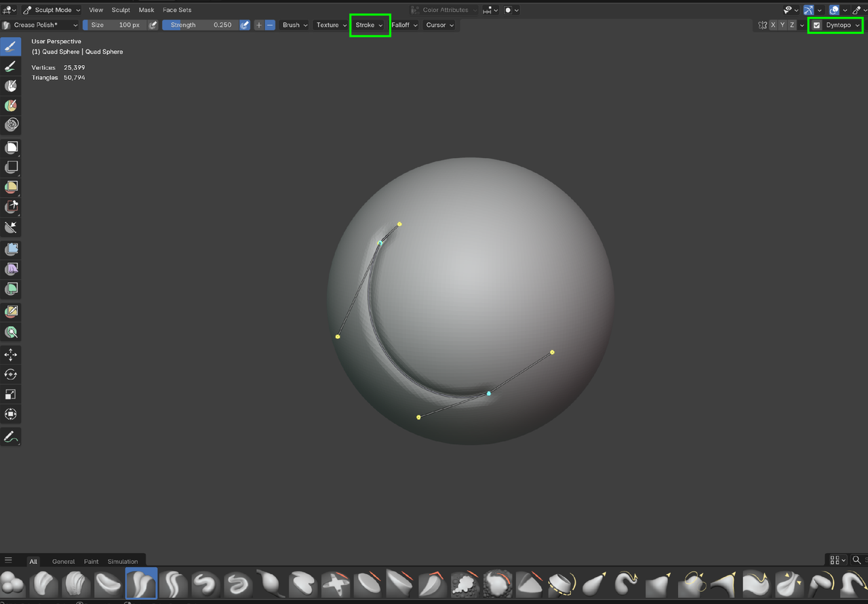The width and height of the screenshot is (868, 604).
Task: Expand the Falloff dropdown
Action: click(x=404, y=25)
